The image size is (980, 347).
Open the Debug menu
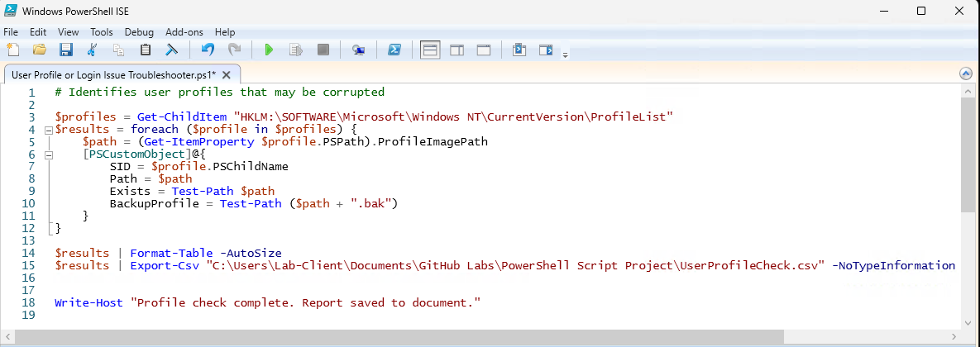point(139,32)
